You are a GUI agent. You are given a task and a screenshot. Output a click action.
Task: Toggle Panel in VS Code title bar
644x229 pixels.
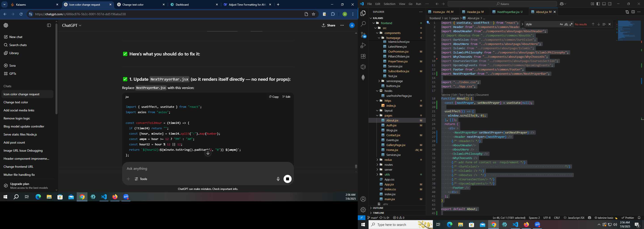click(604, 4)
